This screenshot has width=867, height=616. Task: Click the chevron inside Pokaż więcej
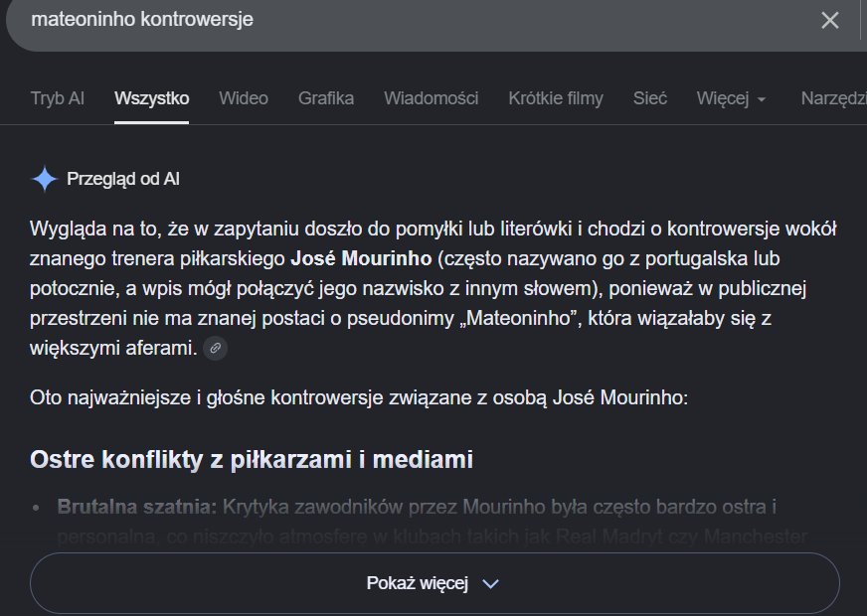pyautogui.click(x=490, y=583)
